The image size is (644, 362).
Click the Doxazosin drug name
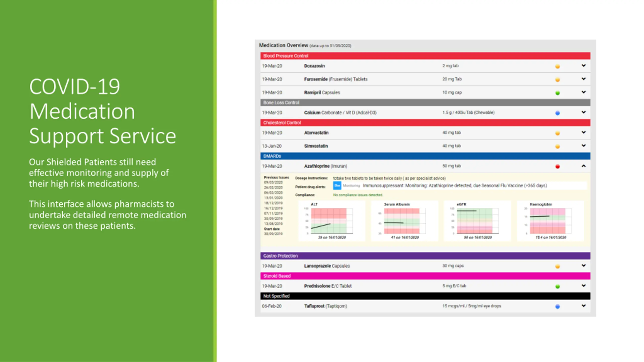tap(314, 66)
